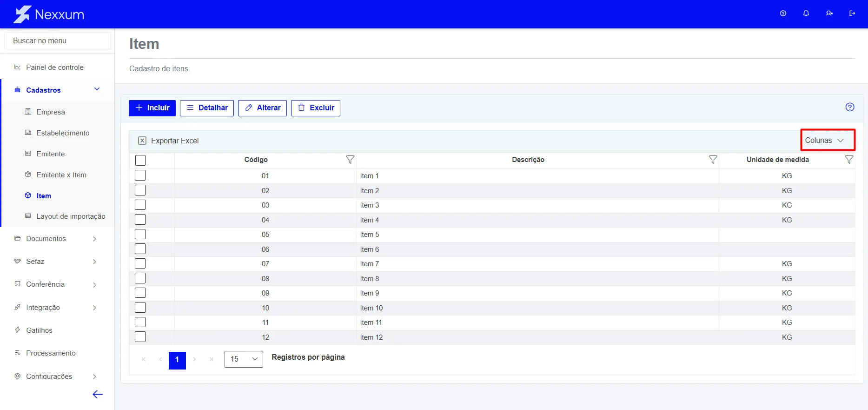Open the user profile icon
This screenshot has height=410, width=868.
coord(829,13)
